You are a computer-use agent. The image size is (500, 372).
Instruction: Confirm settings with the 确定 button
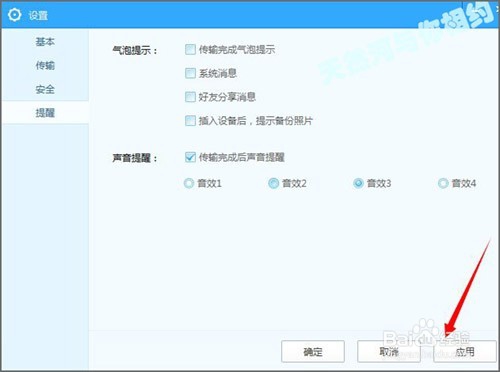pyautogui.click(x=313, y=351)
